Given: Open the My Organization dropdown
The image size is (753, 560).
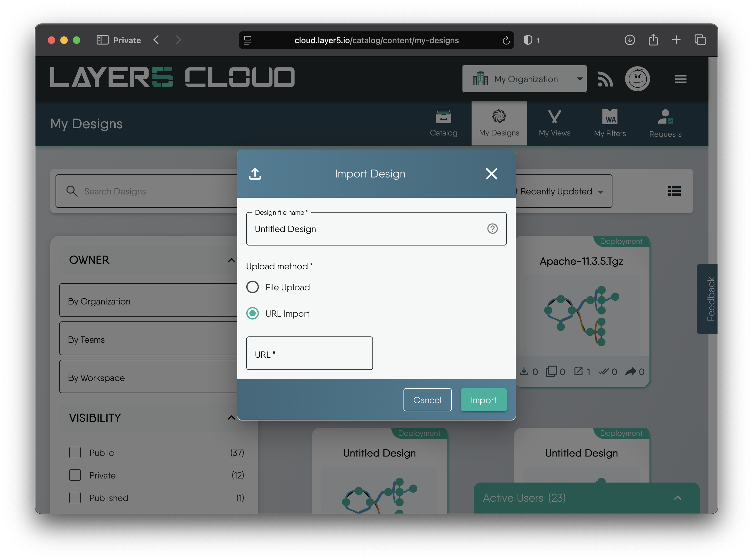Looking at the screenshot, I should pos(524,79).
